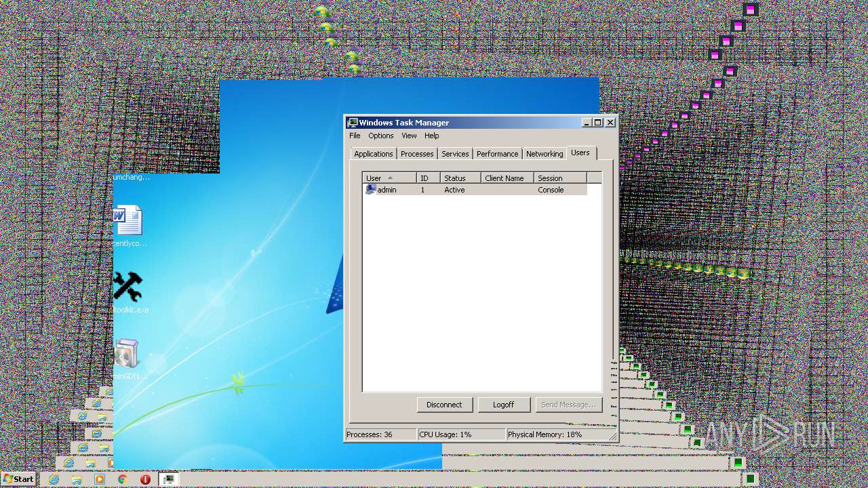The width and height of the screenshot is (868, 488).
Task: Click 'CPU Usage: 1%' in the status bar
Action: [x=446, y=434]
